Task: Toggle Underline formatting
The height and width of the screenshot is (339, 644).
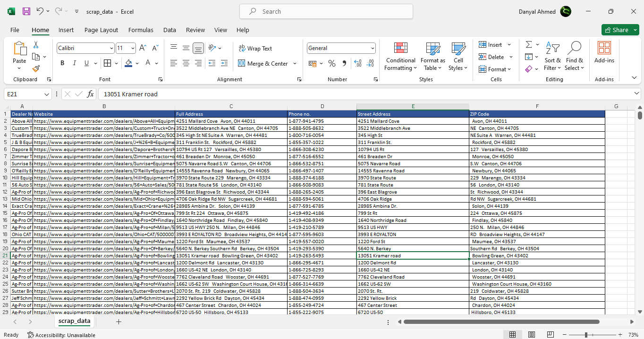Action: pyautogui.click(x=86, y=63)
